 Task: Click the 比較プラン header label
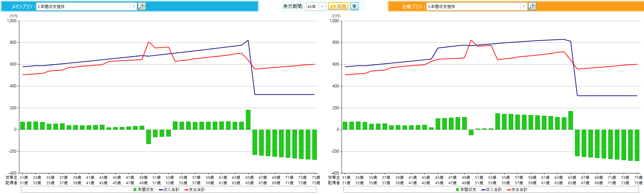tap(413, 6)
